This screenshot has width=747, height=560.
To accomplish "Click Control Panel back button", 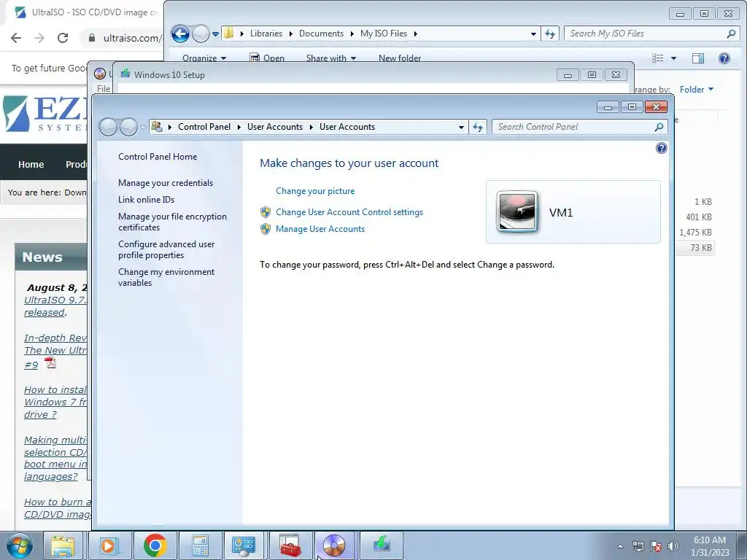I will [108, 127].
